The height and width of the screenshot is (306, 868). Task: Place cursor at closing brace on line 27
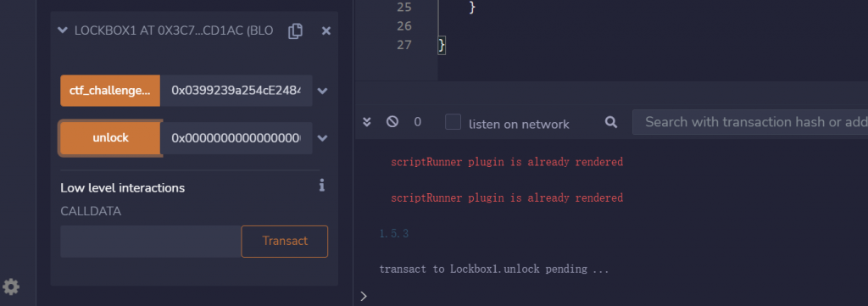click(441, 45)
